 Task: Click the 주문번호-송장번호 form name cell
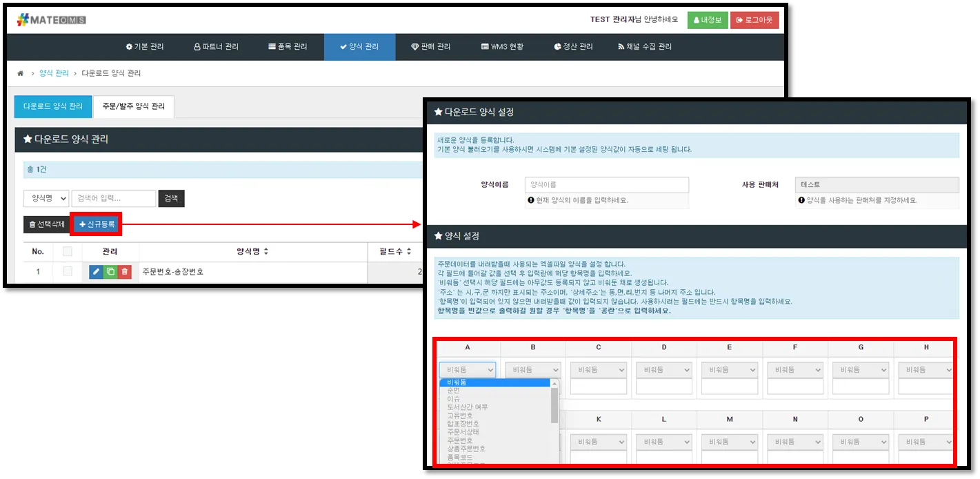pyautogui.click(x=253, y=272)
